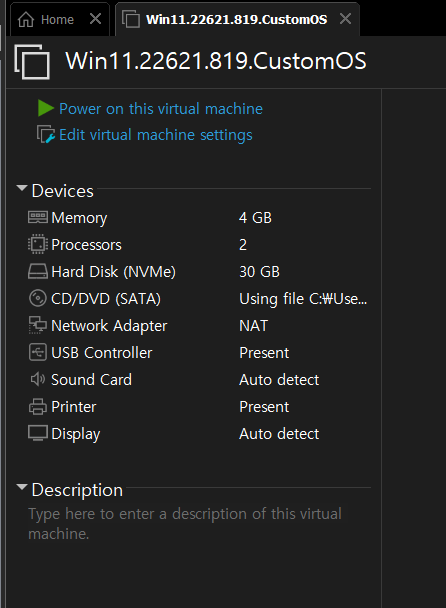Select the USB Controller label
The width and height of the screenshot is (446, 608).
click(x=102, y=353)
